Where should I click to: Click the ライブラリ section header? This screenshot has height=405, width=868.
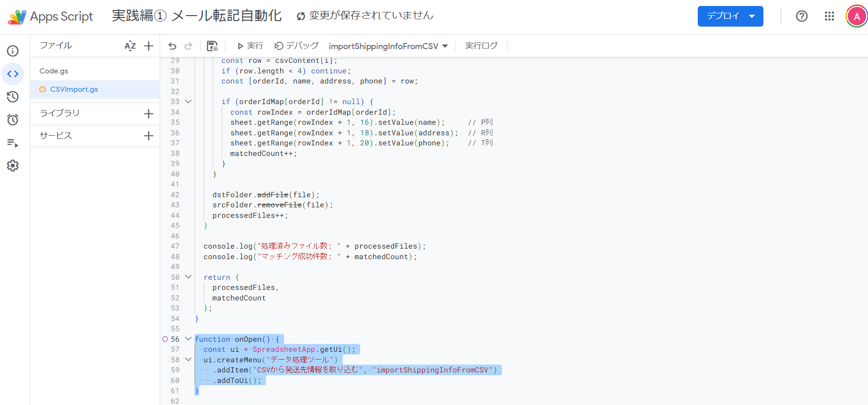[60, 113]
